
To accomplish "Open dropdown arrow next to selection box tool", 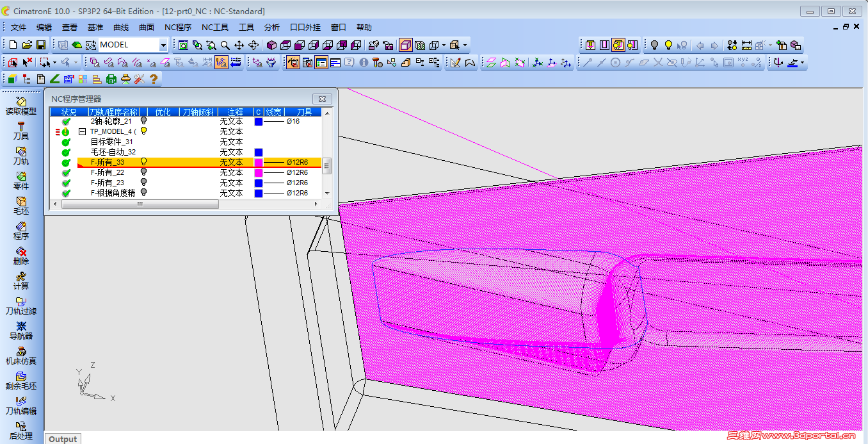I will coord(54,62).
